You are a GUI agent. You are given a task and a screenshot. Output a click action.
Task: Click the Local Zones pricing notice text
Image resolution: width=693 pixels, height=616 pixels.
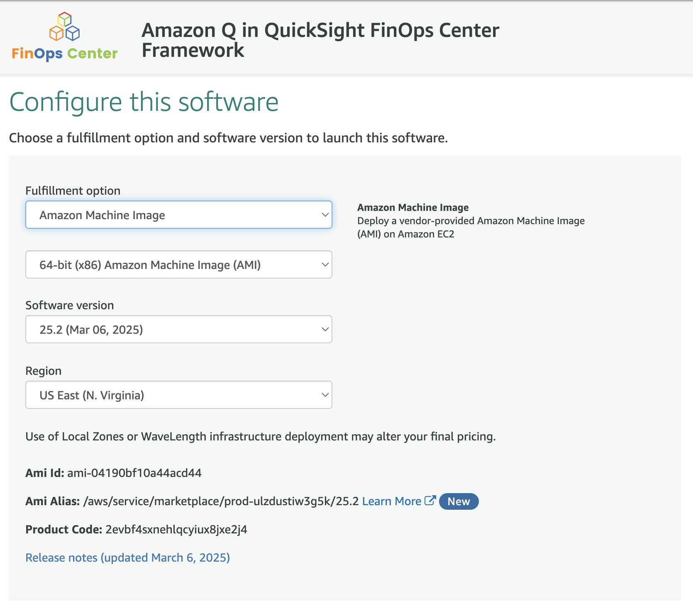click(261, 437)
